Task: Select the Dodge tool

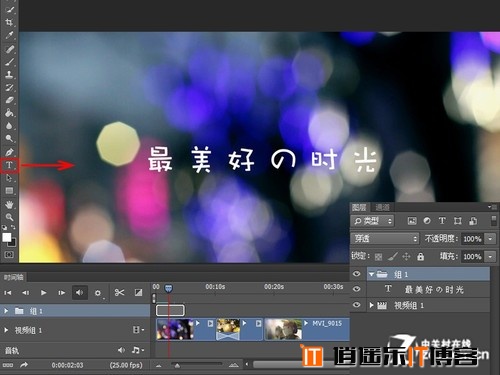Action: [9, 138]
